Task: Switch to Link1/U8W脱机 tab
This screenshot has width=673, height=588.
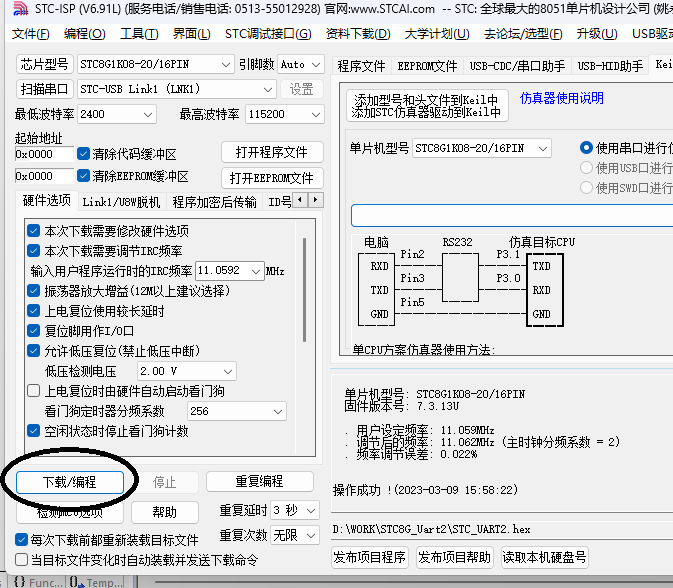Action: [121, 202]
